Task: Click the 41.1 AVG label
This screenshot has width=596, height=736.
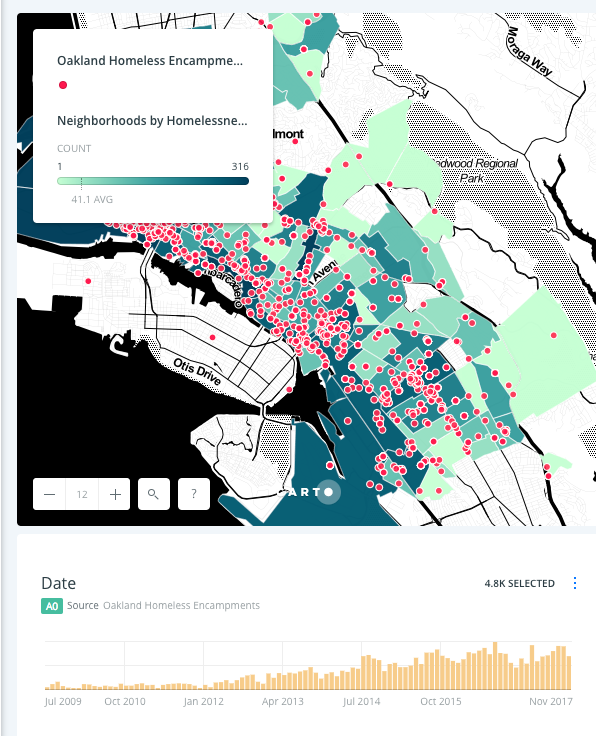Action: [92, 199]
